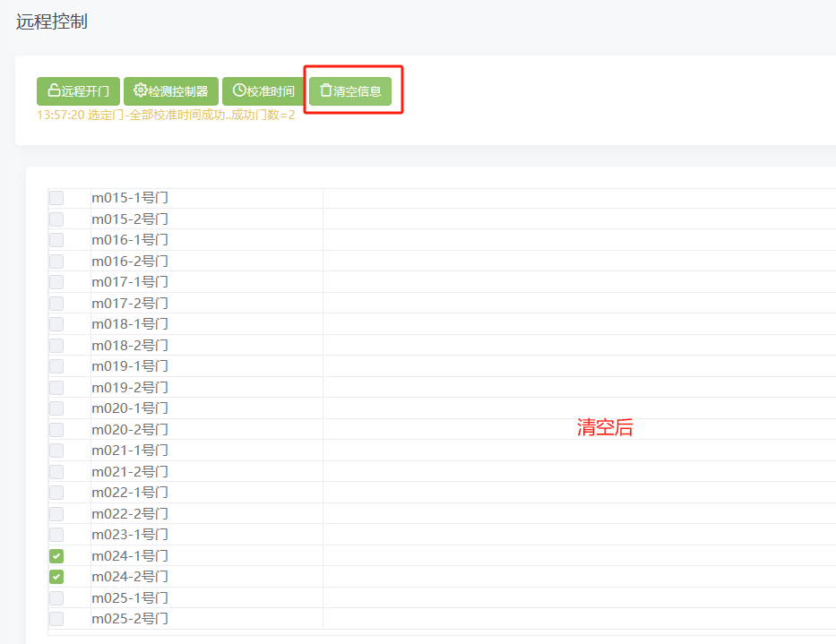Uncheck the m024-1号门 checkbox
Viewport: 836px width, 644px height.
(56, 556)
